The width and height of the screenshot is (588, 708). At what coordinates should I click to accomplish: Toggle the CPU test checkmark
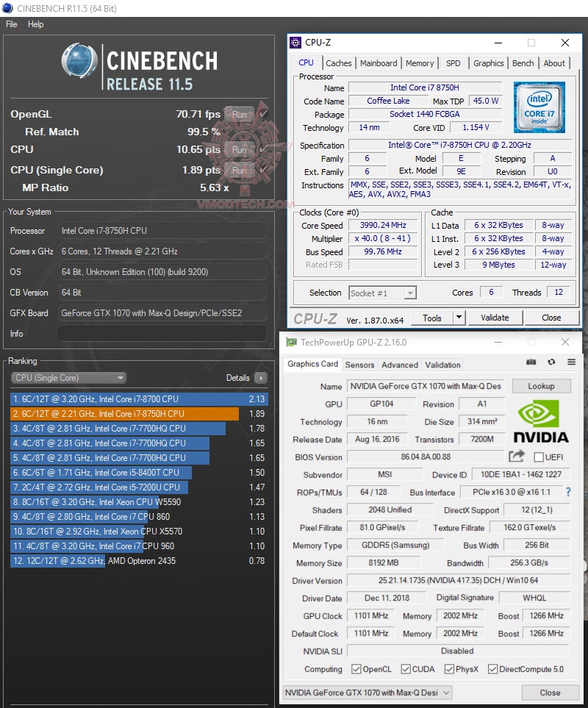coord(263,149)
